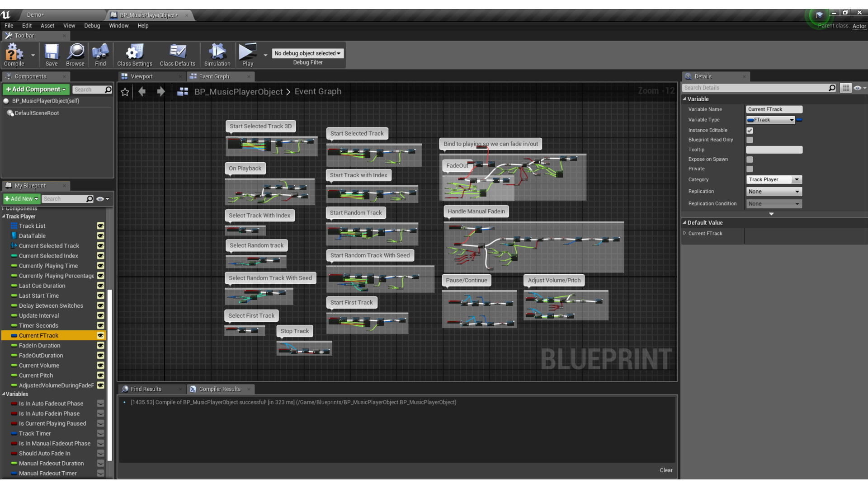Browse to asset in Content Browser
The height and width of the screenshot is (488, 868).
(x=75, y=54)
